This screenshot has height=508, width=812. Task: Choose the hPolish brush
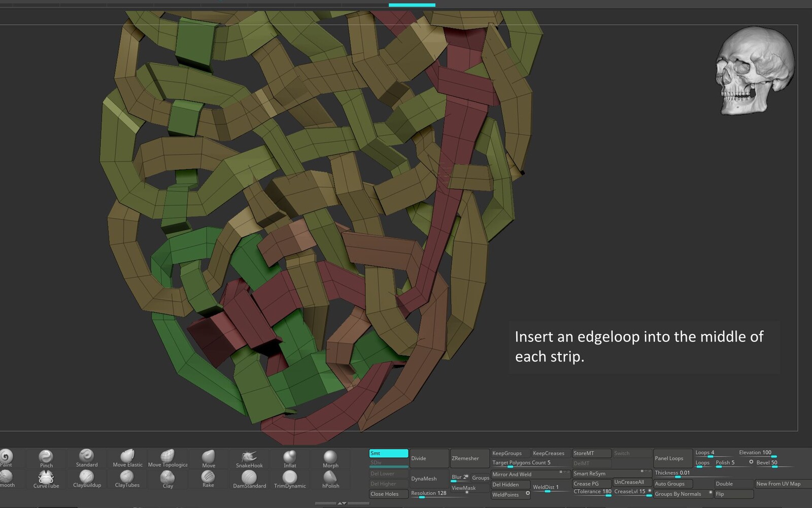(330, 479)
